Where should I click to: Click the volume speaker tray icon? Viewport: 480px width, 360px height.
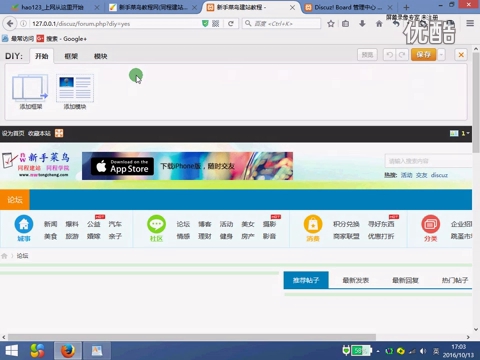tap(423, 351)
